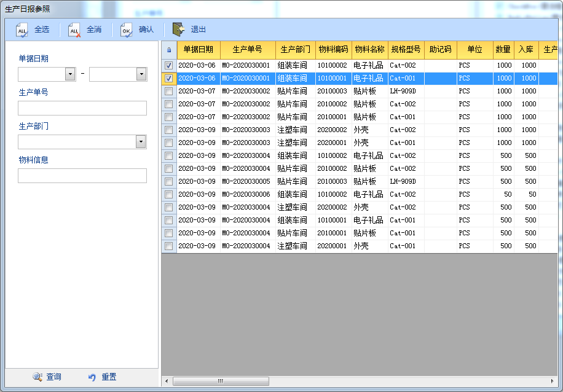Click the 退出 exit door icon
Screen dimensions: 563x392
[178, 29]
